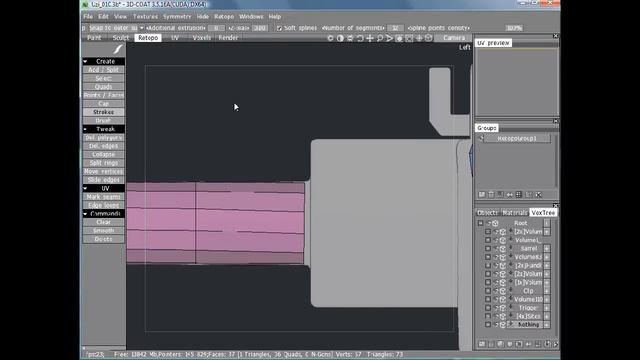640x360 pixels.
Task: Click the Z-bias value field
Action: coord(260,28)
